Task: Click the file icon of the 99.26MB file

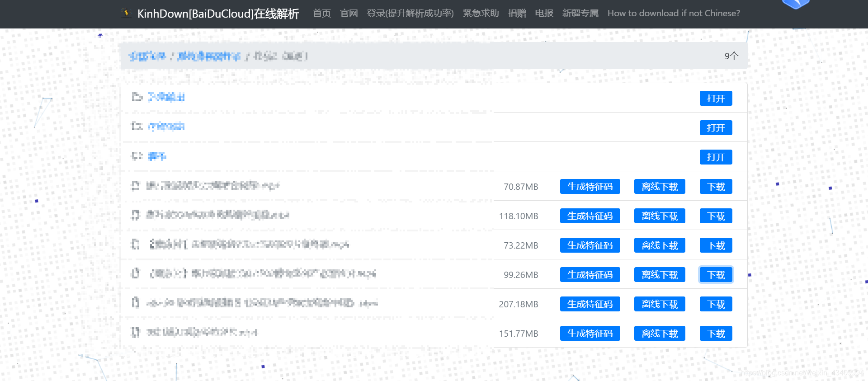Action: tap(136, 273)
